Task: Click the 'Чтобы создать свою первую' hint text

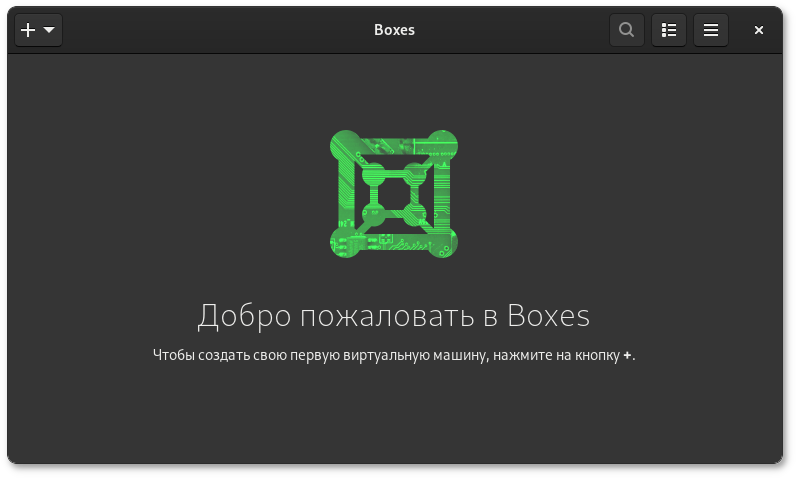Action: [x=394, y=355]
